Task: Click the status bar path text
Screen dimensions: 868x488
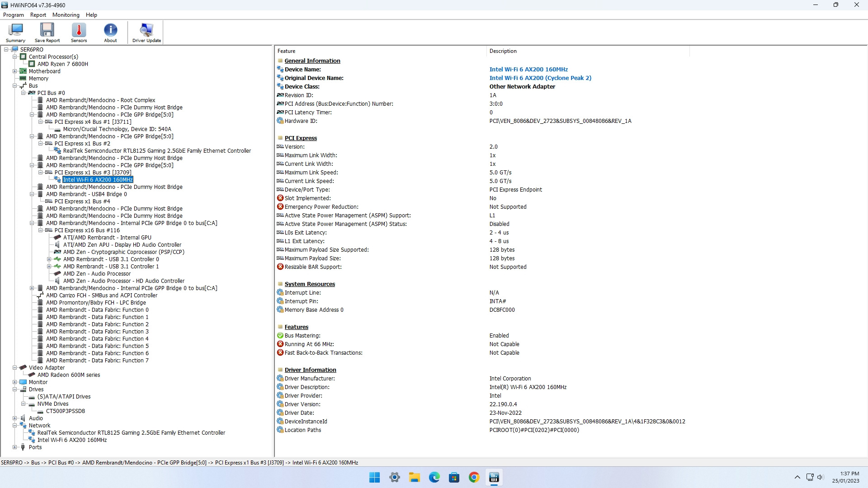Action: click(x=179, y=463)
